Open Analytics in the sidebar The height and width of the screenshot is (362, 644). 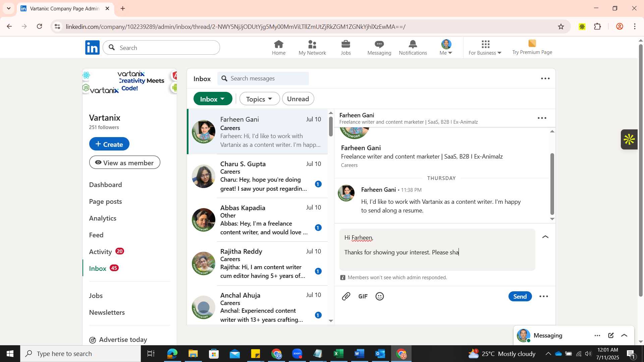coord(103,218)
